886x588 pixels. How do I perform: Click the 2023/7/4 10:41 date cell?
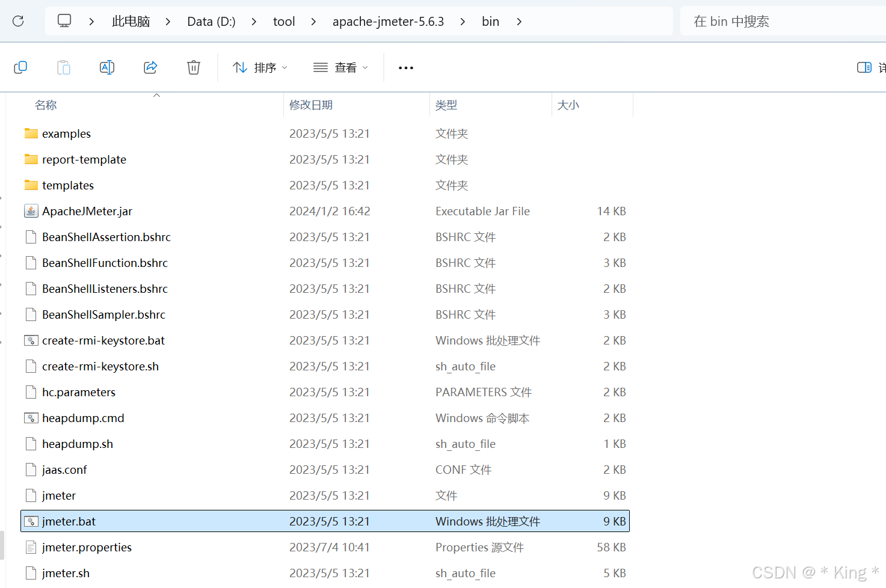pyautogui.click(x=330, y=547)
